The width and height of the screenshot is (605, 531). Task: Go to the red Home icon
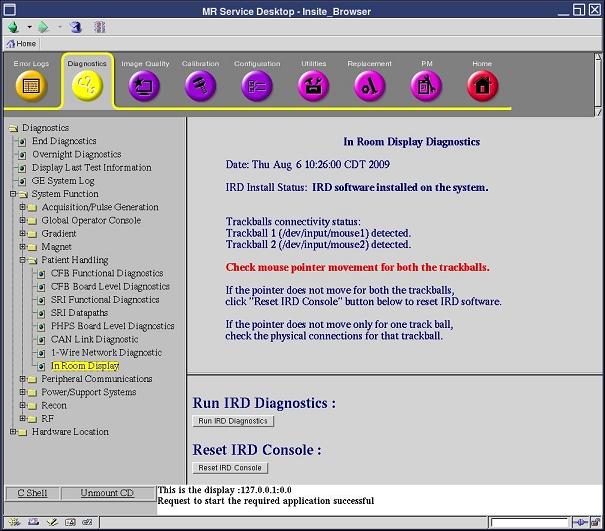482,85
